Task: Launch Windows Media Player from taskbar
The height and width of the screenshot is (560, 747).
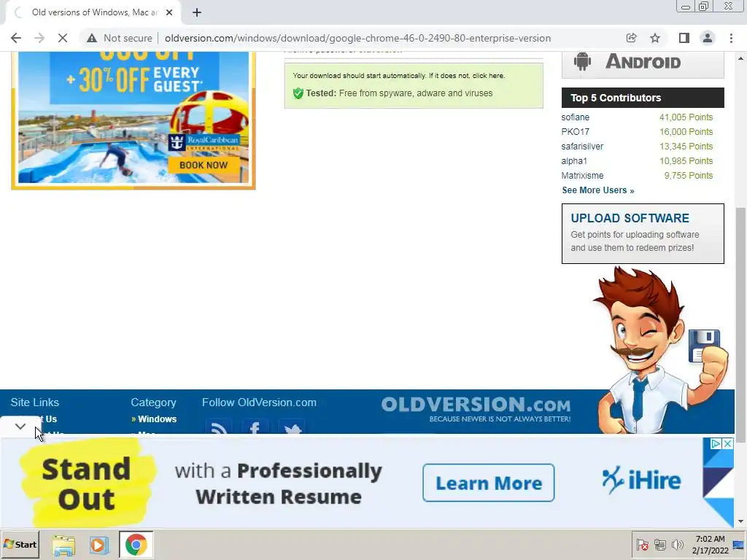Action: point(99,545)
